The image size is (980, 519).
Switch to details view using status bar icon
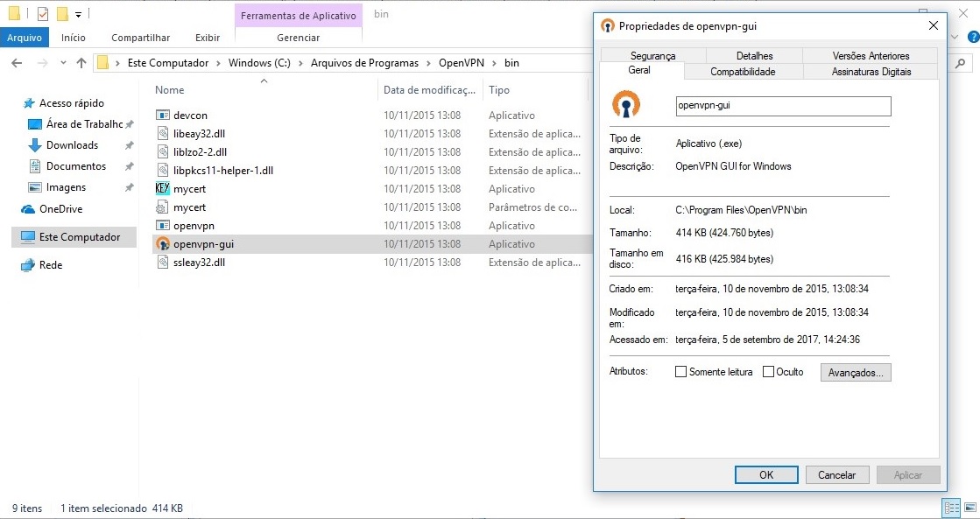pos(952,508)
